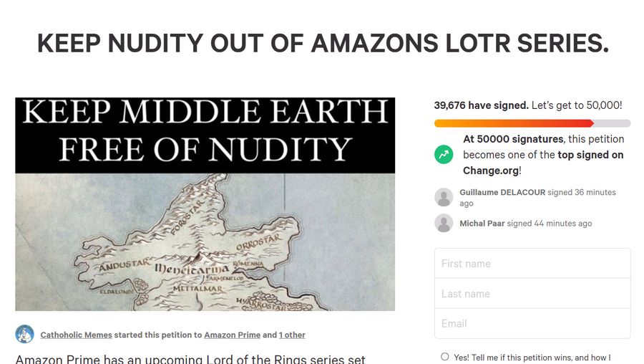Select the 'Yes! Tell me if this petition wins' option
Viewport: 644px width, 364px height.
[x=445, y=357]
